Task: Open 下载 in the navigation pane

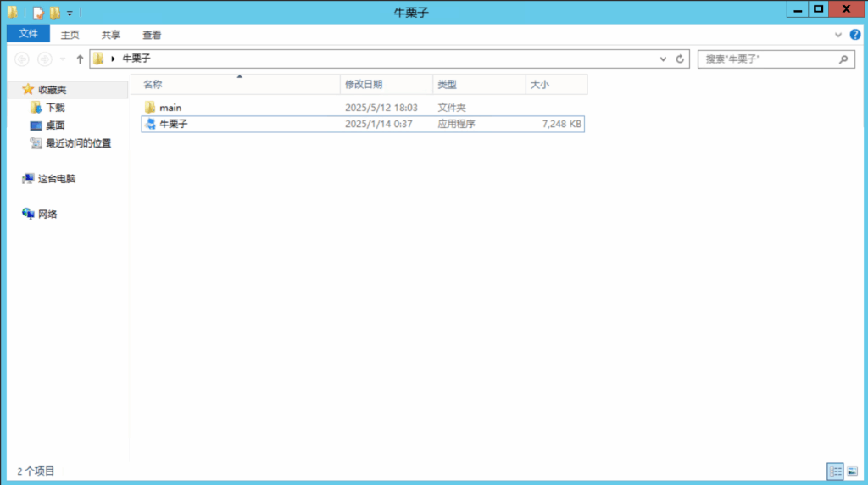Action: [55, 108]
